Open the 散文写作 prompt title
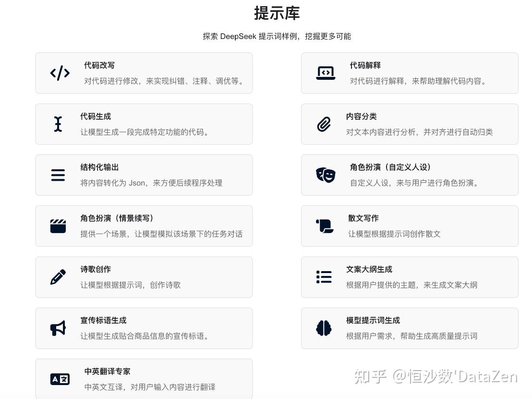 (363, 218)
